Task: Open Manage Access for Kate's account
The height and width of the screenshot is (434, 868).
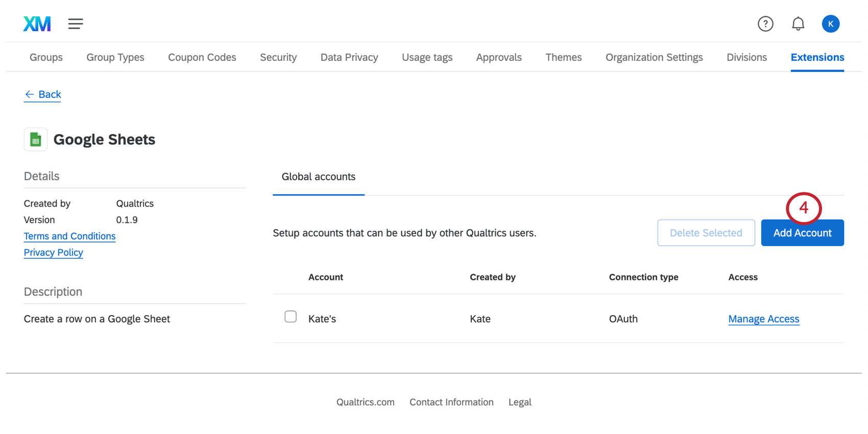Action: click(x=763, y=319)
